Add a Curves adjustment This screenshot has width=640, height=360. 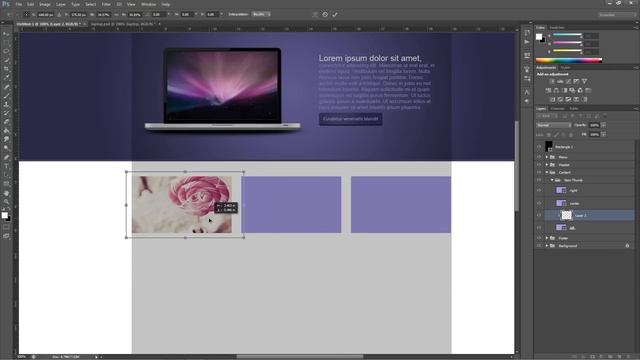(568, 81)
